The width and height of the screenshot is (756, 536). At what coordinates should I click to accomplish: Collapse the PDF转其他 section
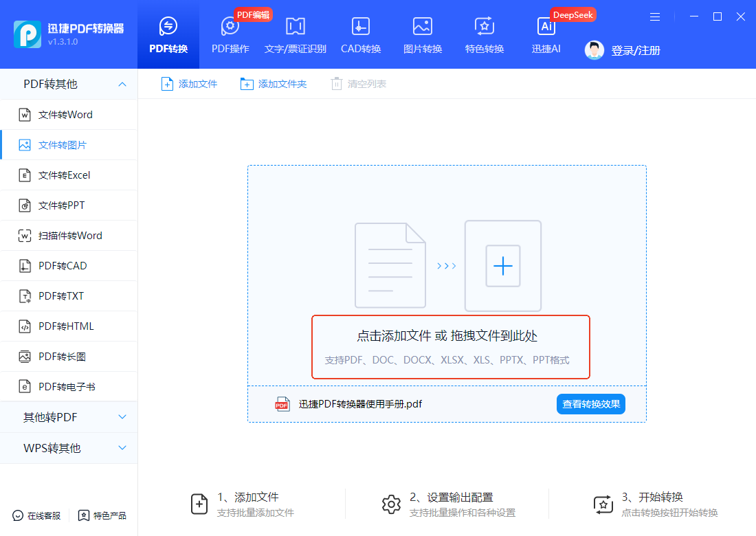[x=69, y=84]
